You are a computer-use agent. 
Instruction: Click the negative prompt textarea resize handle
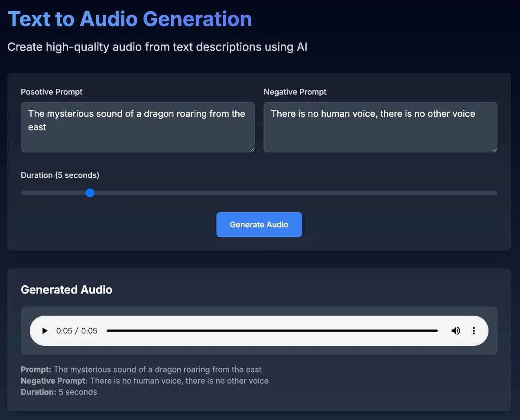click(494, 149)
